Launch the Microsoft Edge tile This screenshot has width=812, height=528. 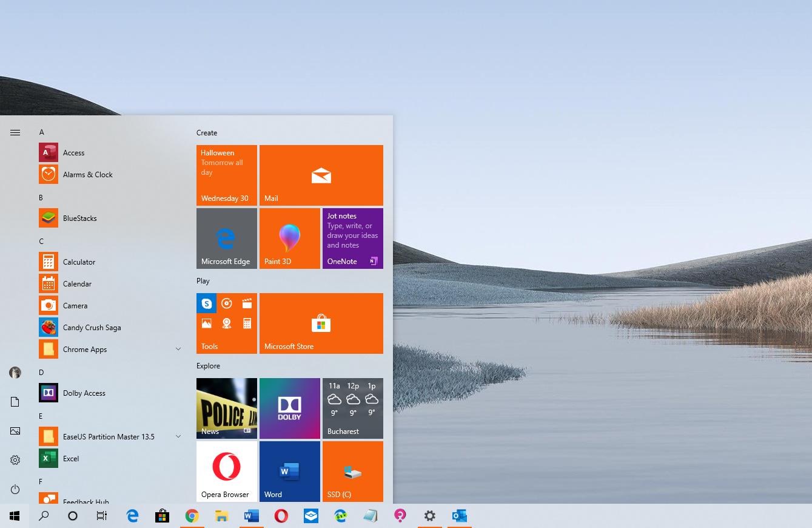tap(227, 239)
